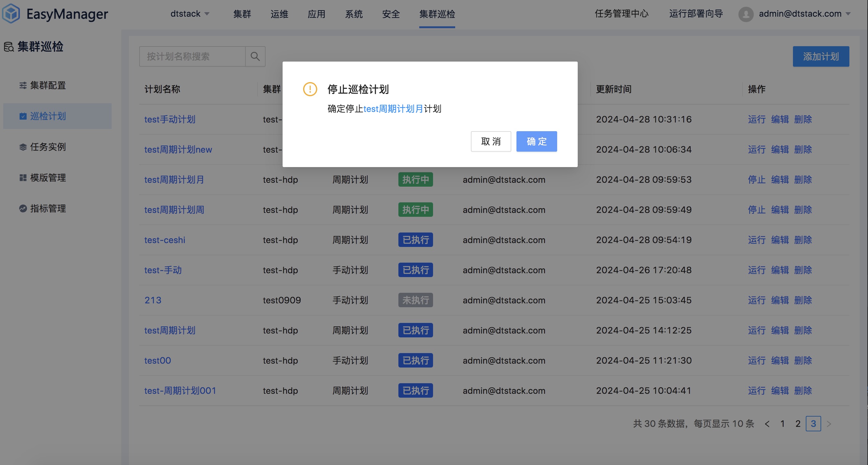This screenshot has height=465, width=868.
Task: Click 编辑 for test周期计划new
Action: (x=780, y=149)
